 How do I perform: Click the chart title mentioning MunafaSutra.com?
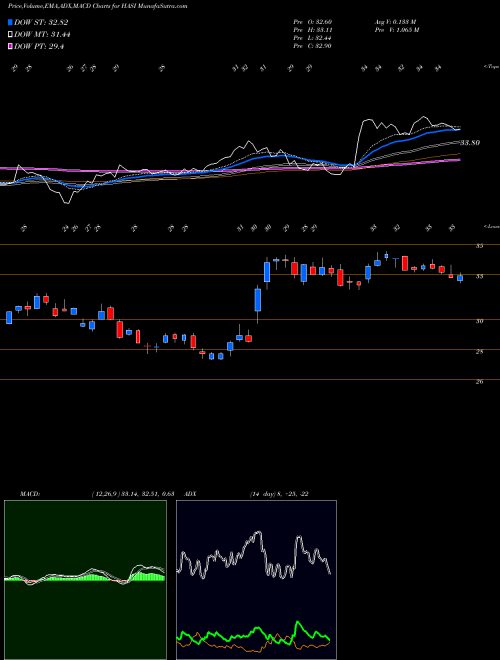click(98, 6)
